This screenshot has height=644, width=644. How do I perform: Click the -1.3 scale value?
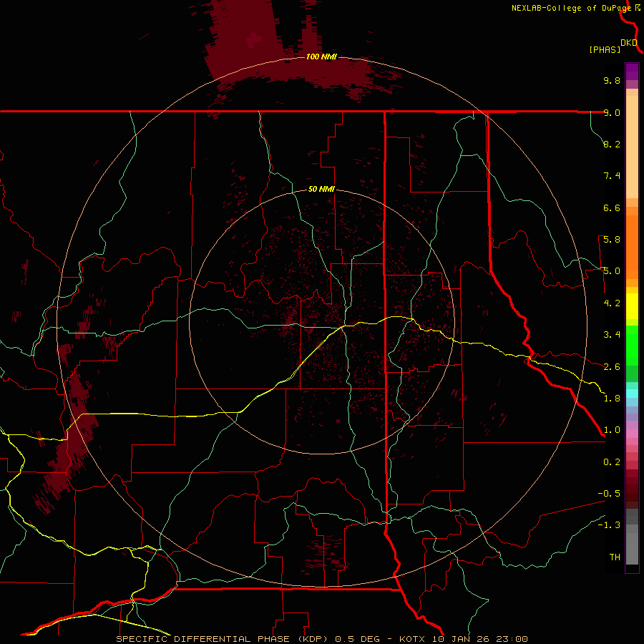[609, 525]
